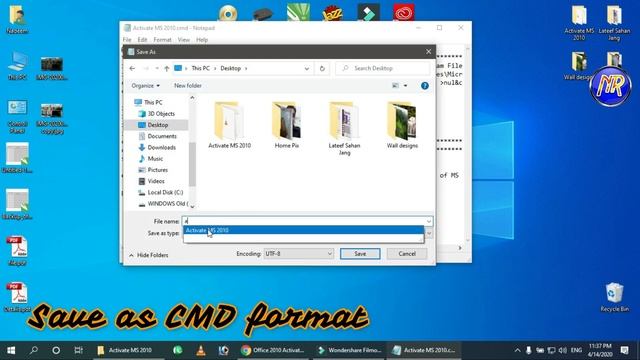This screenshot has width=640, height=360.
Task: Switch to Wondershare Filmora taskbar item
Action: 350,350
